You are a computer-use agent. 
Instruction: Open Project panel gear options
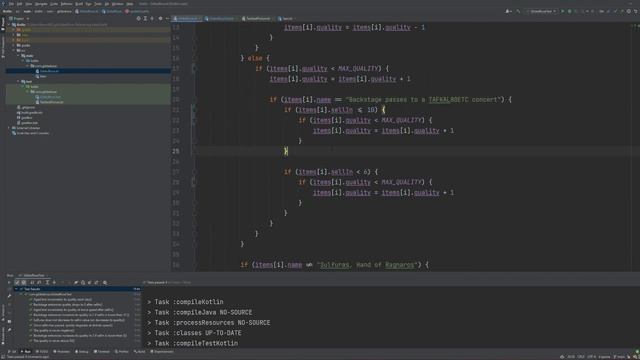click(x=160, y=18)
